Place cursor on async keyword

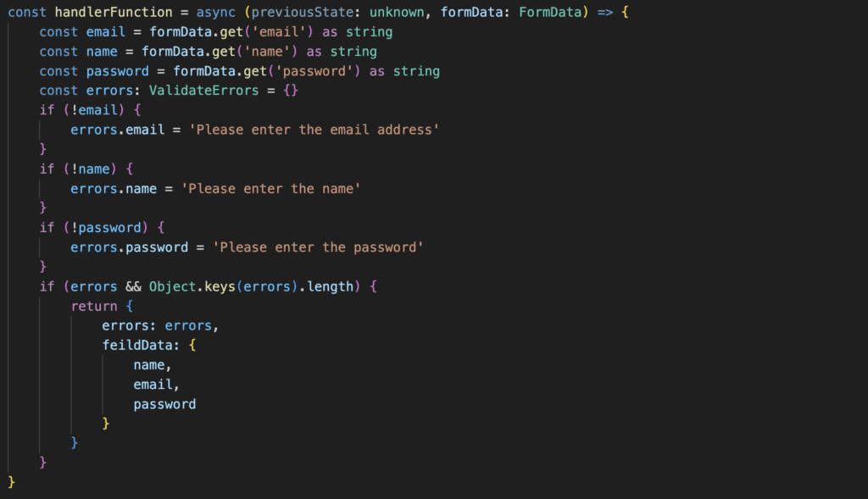[216, 12]
